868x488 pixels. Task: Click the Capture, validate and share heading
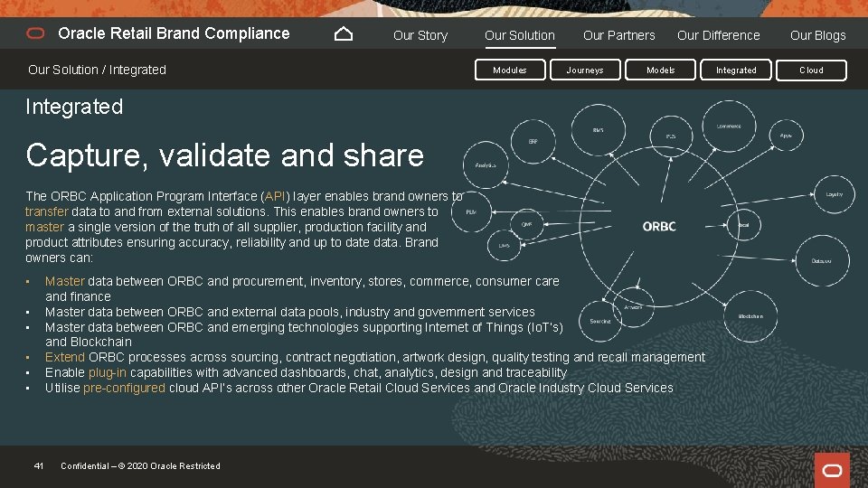[225, 155]
